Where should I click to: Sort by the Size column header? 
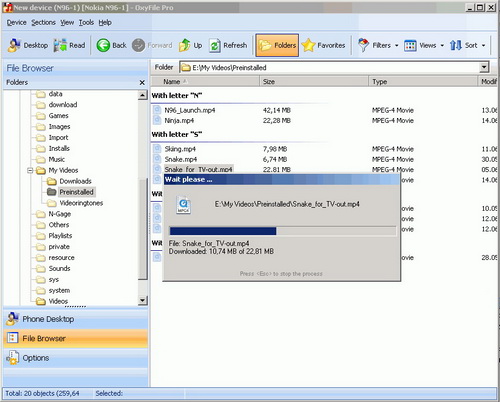(x=314, y=81)
